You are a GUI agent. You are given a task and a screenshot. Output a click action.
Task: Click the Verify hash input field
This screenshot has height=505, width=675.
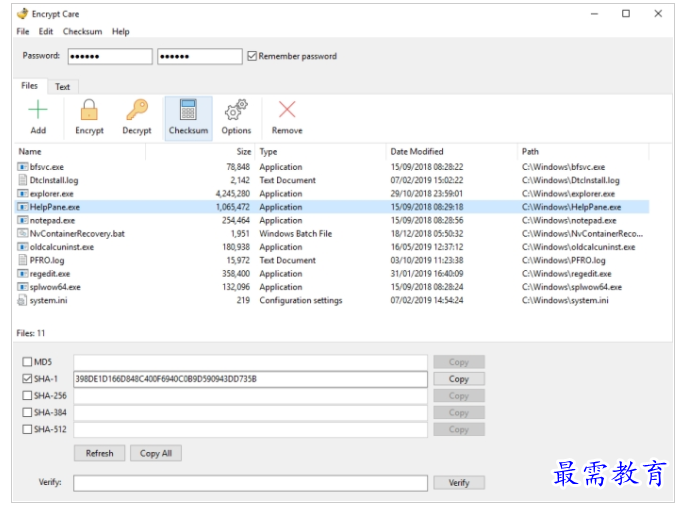(x=250, y=483)
